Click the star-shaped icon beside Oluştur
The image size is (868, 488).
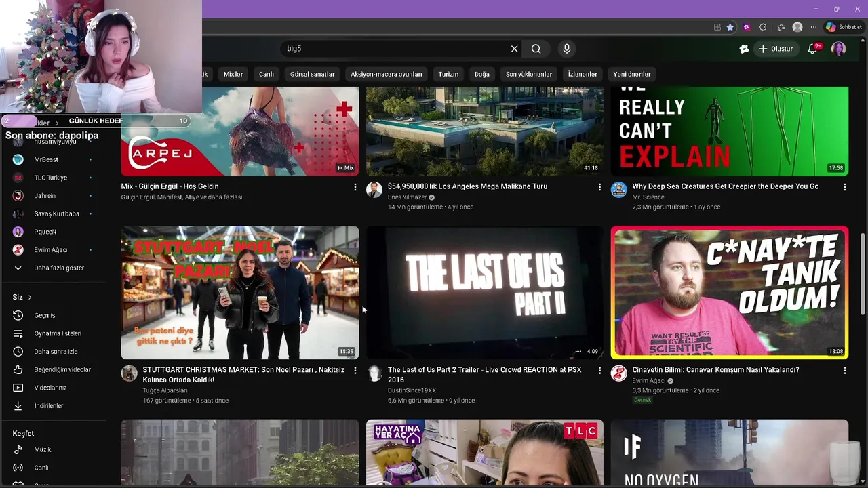(744, 49)
